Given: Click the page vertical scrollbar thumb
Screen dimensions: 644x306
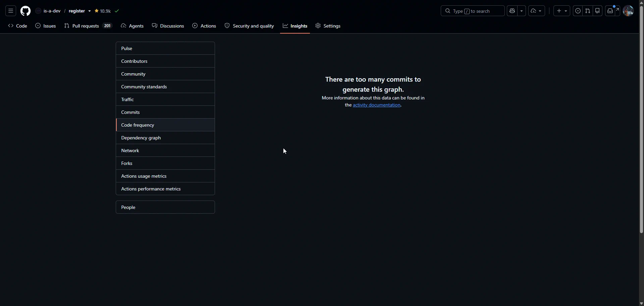Looking at the screenshot, I should pyautogui.click(x=641, y=119).
